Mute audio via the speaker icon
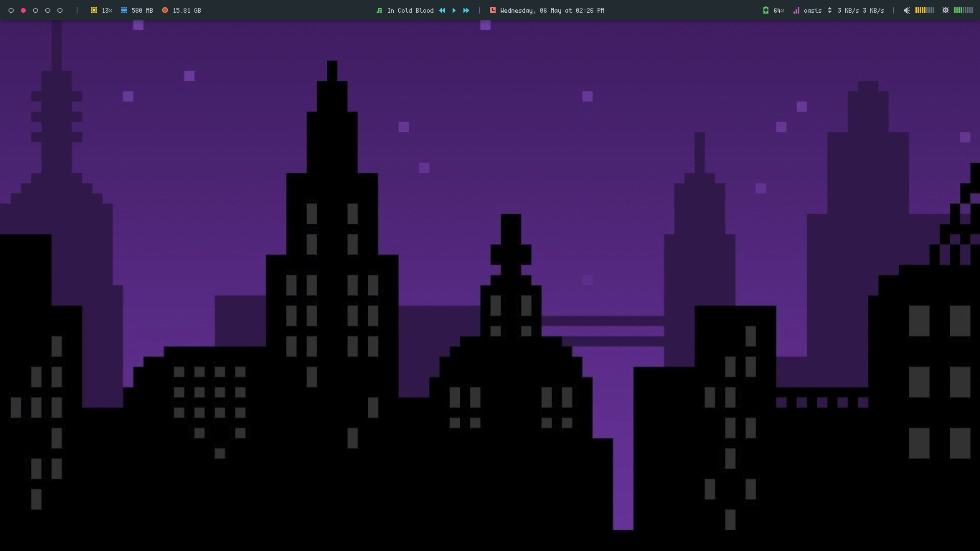The width and height of the screenshot is (980, 551). 907,10
